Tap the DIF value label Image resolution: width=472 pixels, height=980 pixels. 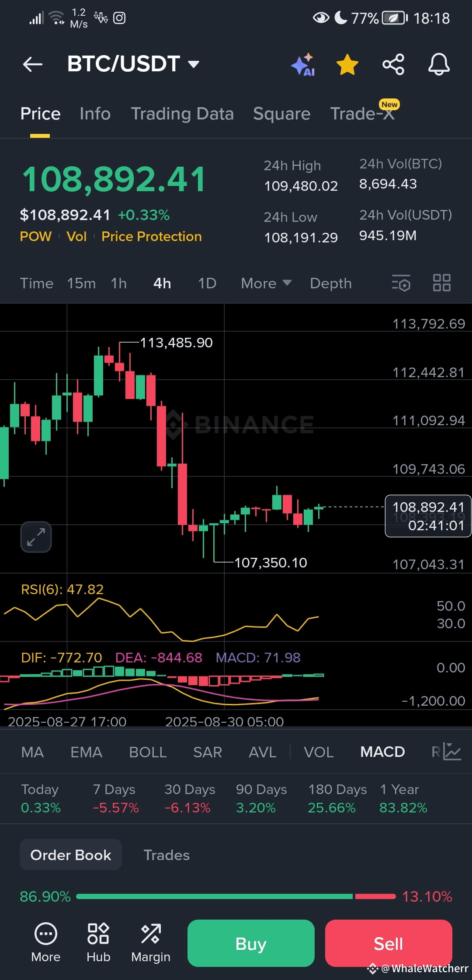tap(62, 658)
